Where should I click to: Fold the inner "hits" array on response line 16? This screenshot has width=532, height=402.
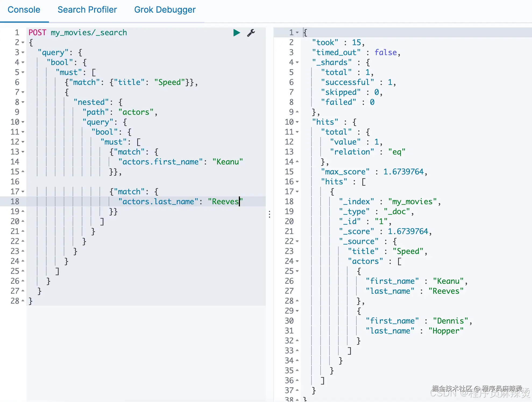(x=297, y=182)
